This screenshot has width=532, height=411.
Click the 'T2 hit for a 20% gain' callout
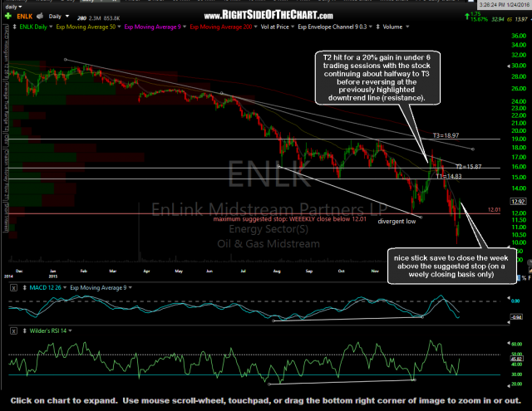pyautogui.click(x=377, y=77)
